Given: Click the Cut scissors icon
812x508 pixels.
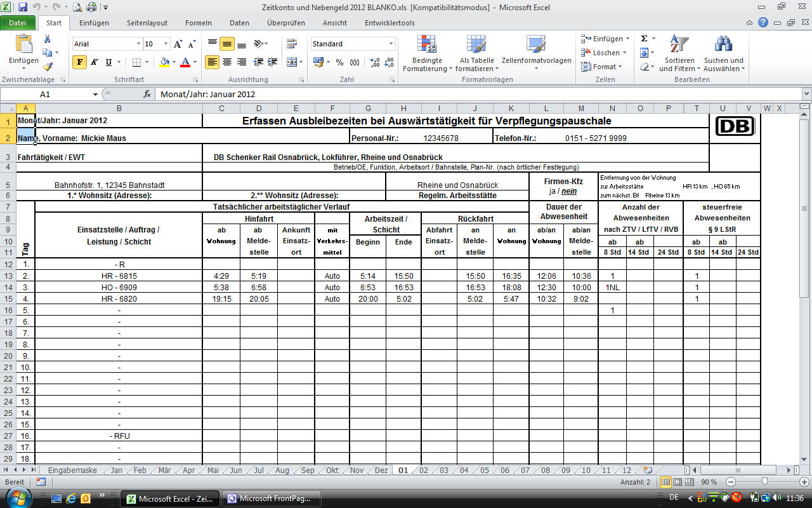Looking at the screenshot, I should point(47,39).
